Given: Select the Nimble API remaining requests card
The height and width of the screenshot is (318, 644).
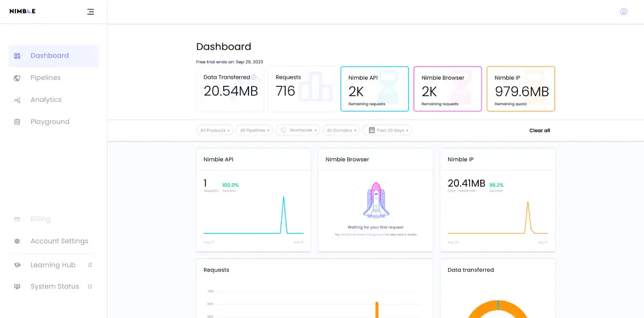Looking at the screenshot, I should (x=375, y=89).
